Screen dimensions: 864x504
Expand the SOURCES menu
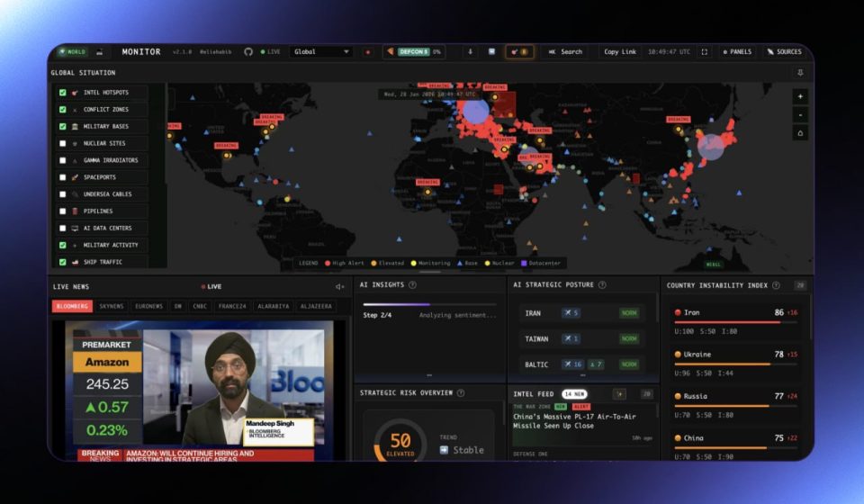tap(784, 52)
